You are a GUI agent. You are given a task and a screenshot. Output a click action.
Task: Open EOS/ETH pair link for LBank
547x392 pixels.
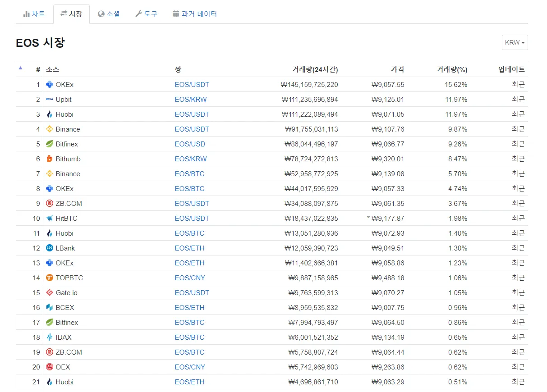(189, 248)
